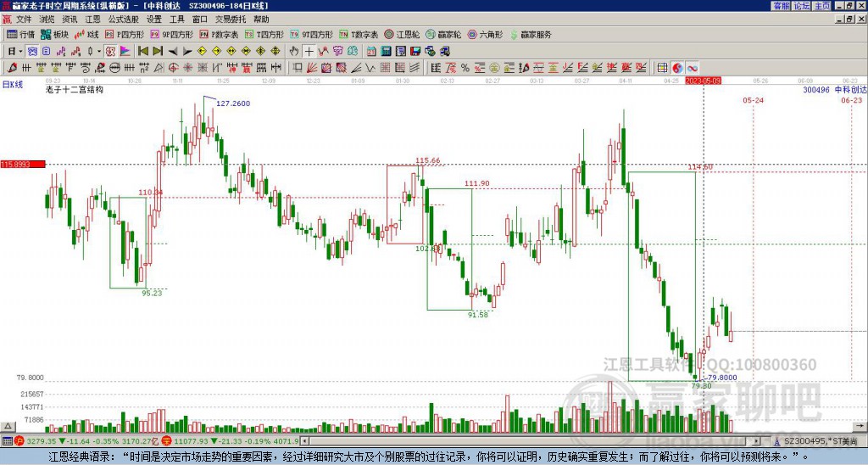The image size is (868, 465).
Task: Open the 六角形 tool
Action: tap(485, 34)
